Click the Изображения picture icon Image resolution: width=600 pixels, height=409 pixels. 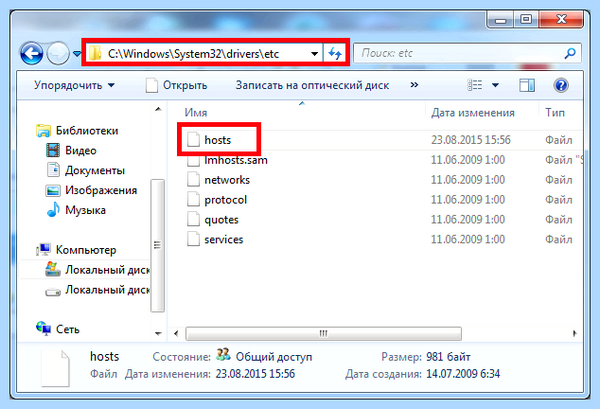coord(53,190)
